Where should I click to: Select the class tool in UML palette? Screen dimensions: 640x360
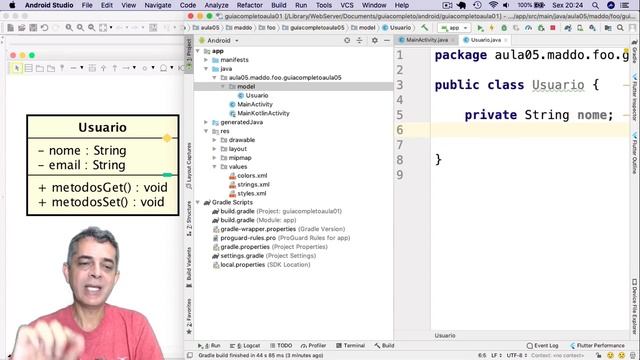[29, 68]
